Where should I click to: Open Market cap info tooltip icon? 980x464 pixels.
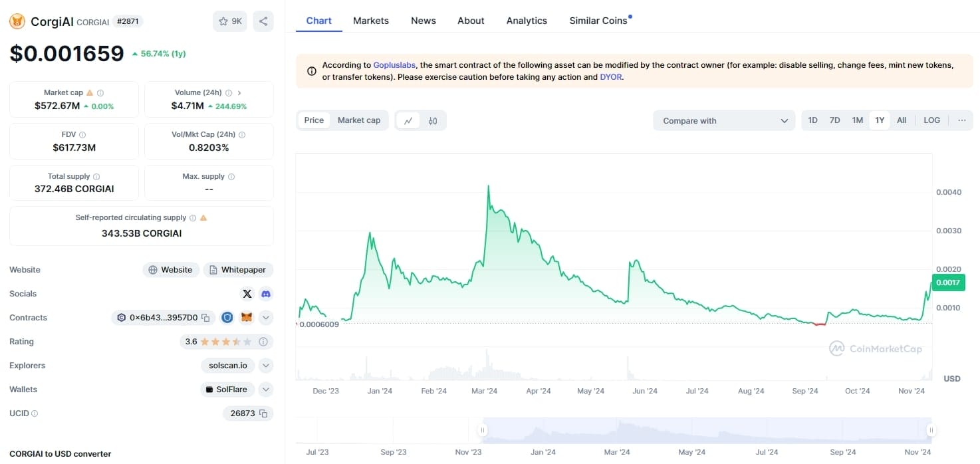pyautogui.click(x=100, y=93)
